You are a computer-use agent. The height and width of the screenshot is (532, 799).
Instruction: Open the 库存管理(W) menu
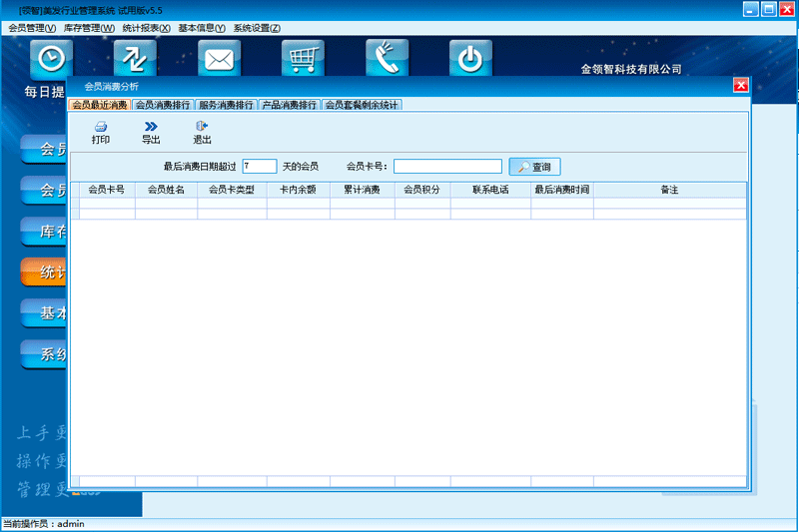pos(89,28)
